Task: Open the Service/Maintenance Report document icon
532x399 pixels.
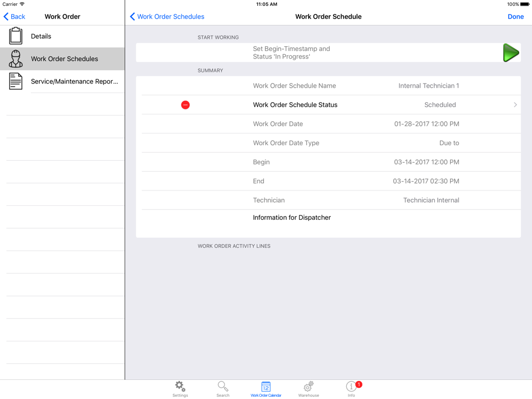Action: point(15,81)
